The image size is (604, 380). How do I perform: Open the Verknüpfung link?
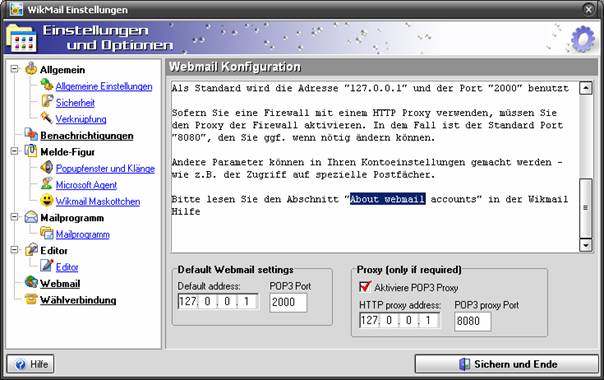(81, 119)
